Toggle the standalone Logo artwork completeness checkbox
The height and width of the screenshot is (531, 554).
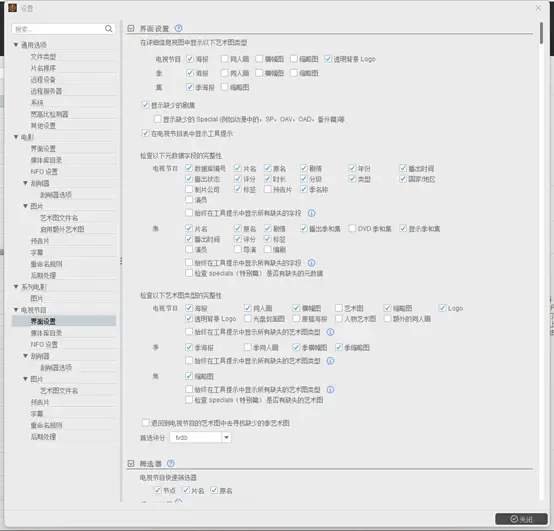coord(442,308)
